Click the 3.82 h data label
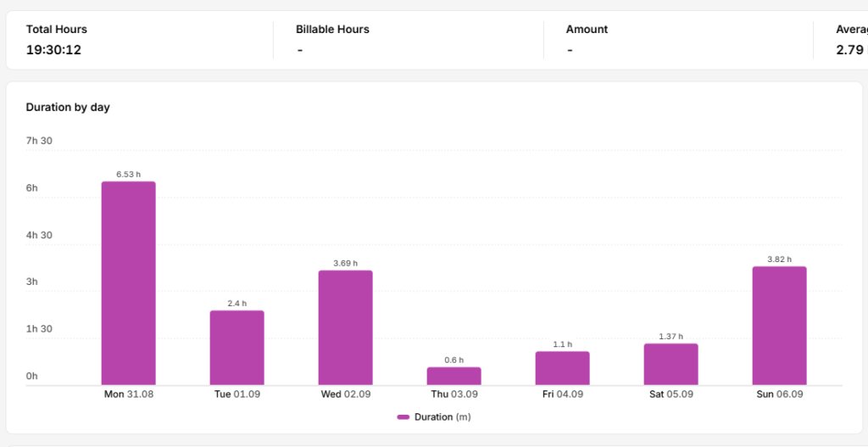868x447 pixels. click(x=780, y=260)
